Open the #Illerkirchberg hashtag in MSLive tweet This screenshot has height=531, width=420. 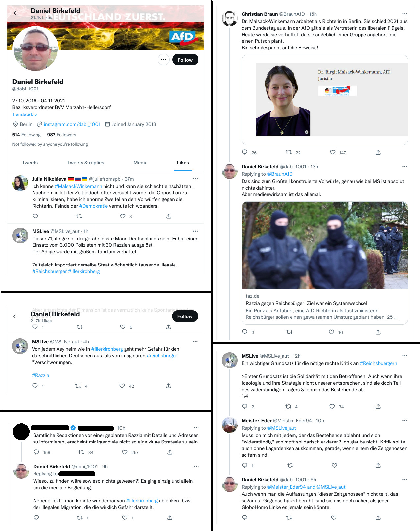(84, 271)
